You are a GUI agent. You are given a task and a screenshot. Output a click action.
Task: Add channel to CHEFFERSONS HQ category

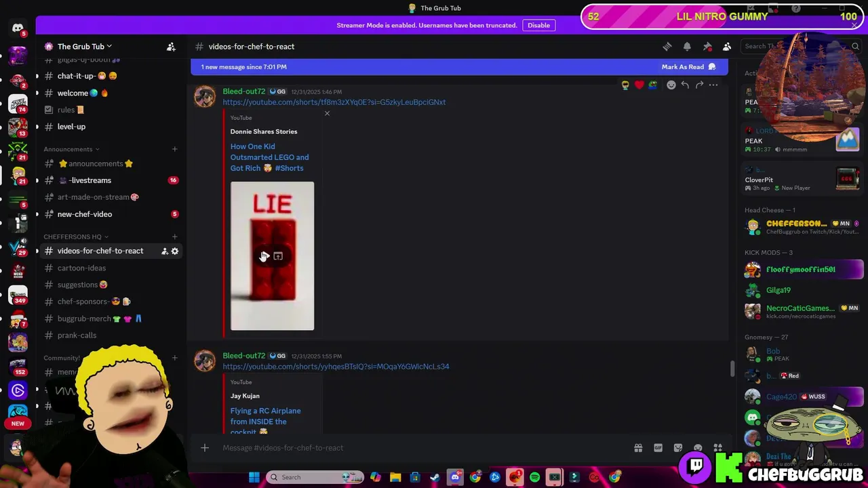[174, 237]
